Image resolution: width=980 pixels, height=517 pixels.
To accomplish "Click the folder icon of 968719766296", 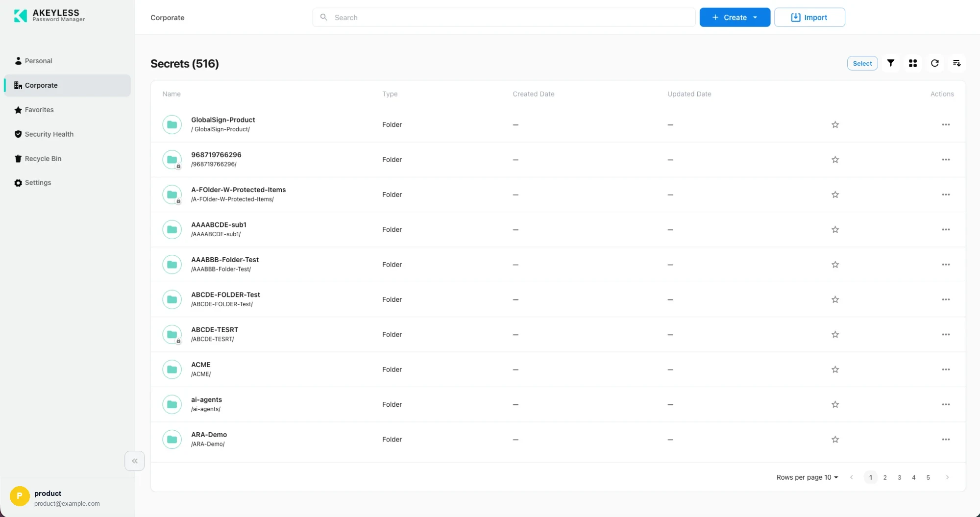I will point(172,160).
